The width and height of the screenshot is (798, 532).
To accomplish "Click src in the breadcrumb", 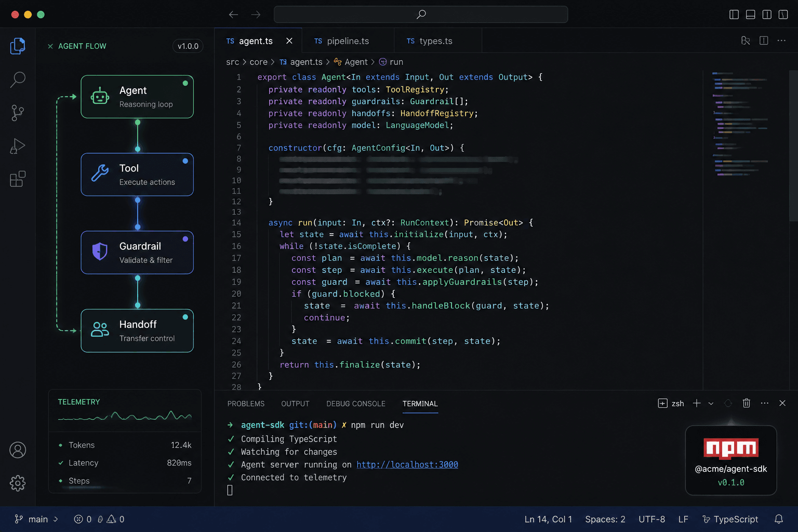I will point(232,62).
